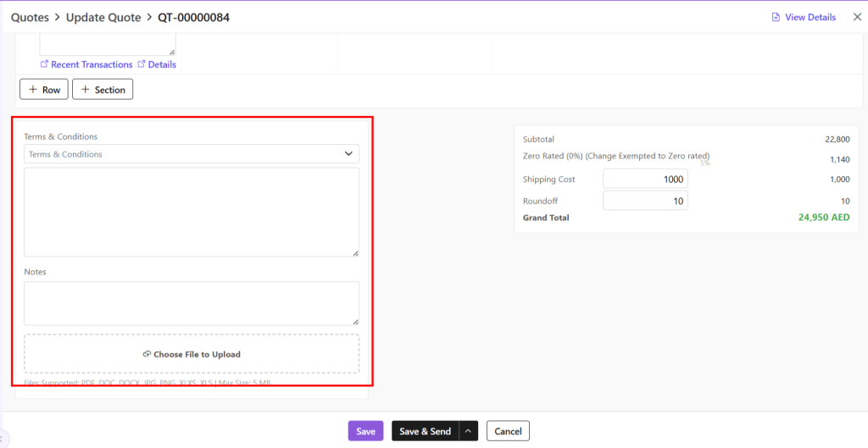
Task: Click Choose File to Upload
Action: (x=192, y=354)
